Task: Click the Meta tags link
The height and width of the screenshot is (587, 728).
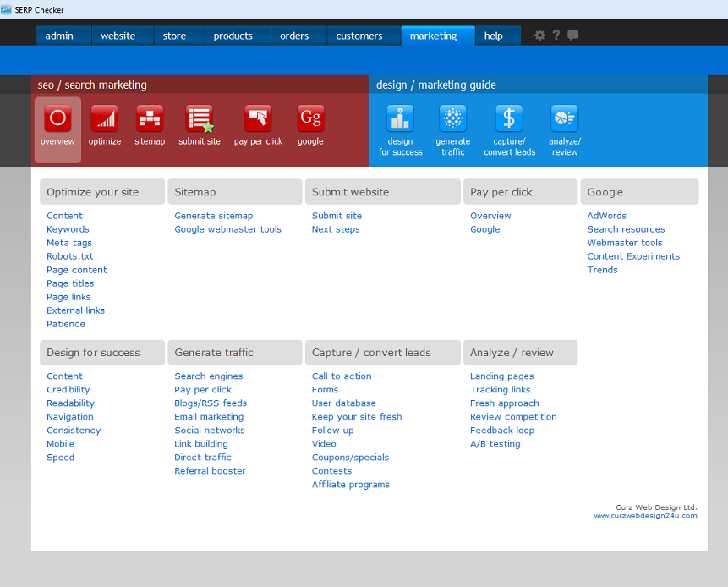Action: [x=69, y=243]
